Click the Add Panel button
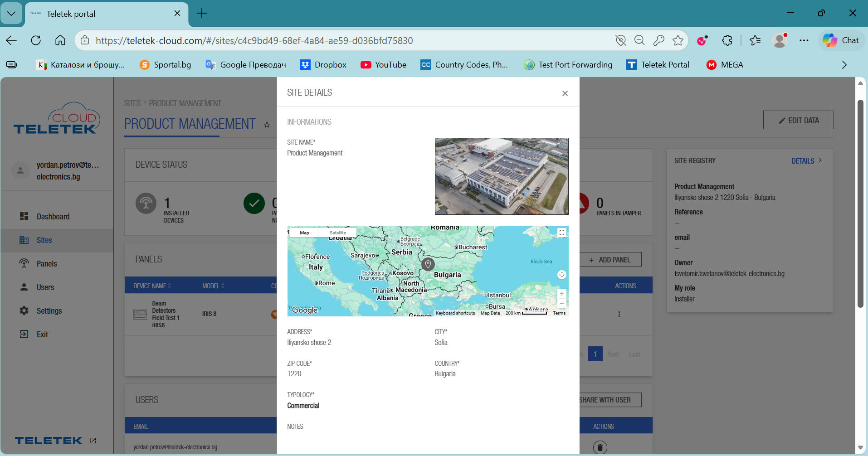Viewport: 868px width, 456px height. tap(610, 260)
